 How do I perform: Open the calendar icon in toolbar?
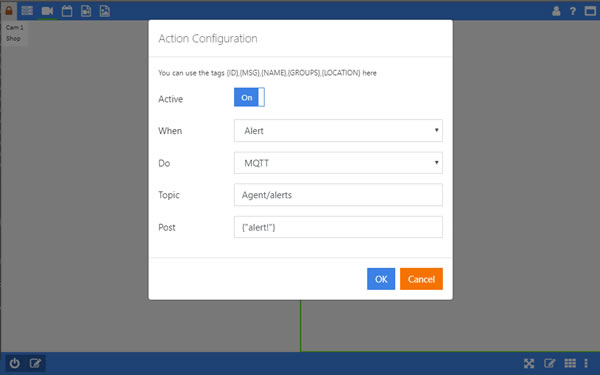coord(67,11)
